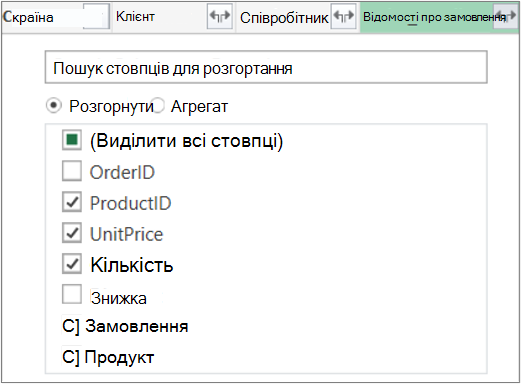521x384 pixels.
Task: Uncheck the UnitPrice checkbox
Action: point(72,233)
